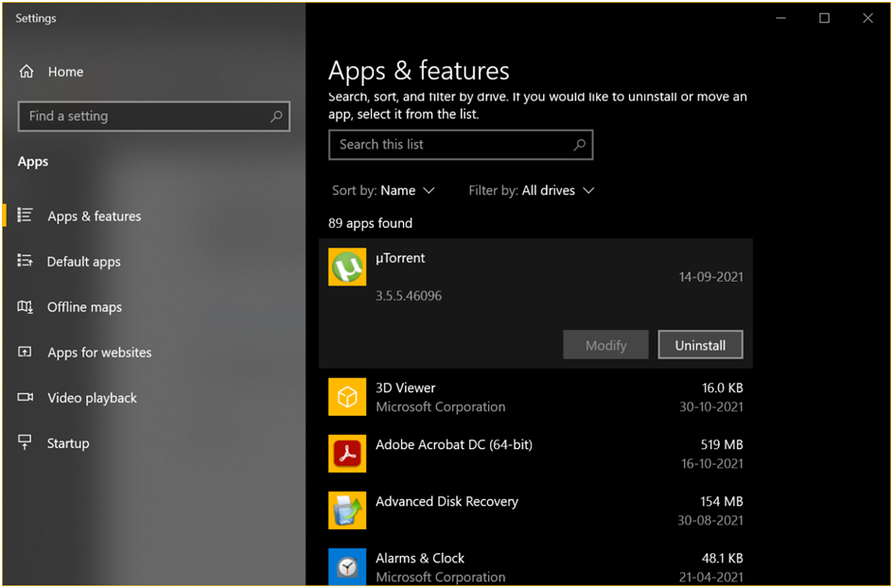Select Advanced Disk Recovery entry
Image resolution: width=893 pixels, height=588 pixels.
pyautogui.click(x=447, y=501)
